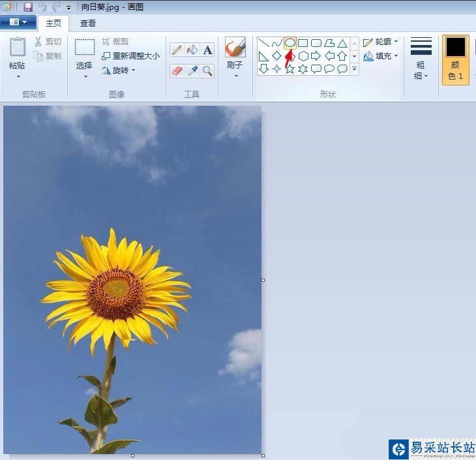Switch to the View (查看) tab
This screenshot has width=476, height=460.
(x=88, y=23)
